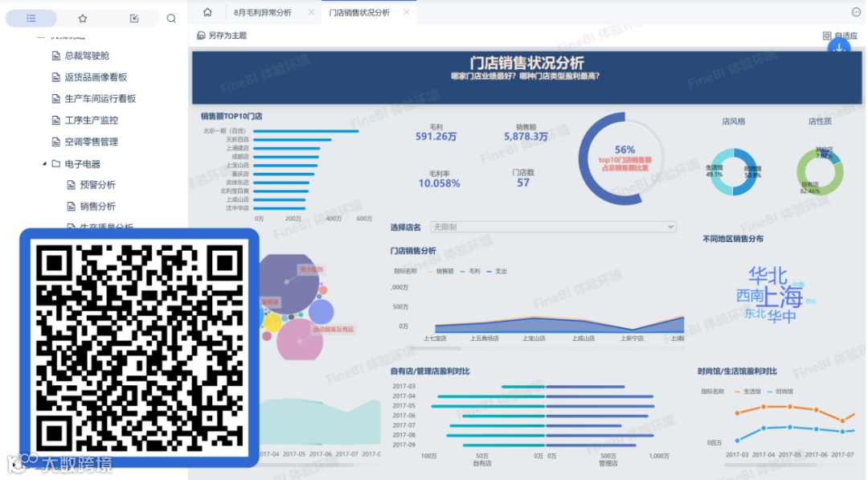Screen dimensions: 868x480
Task: Click 华中 in the word cloud
Action: pyautogui.click(x=782, y=317)
